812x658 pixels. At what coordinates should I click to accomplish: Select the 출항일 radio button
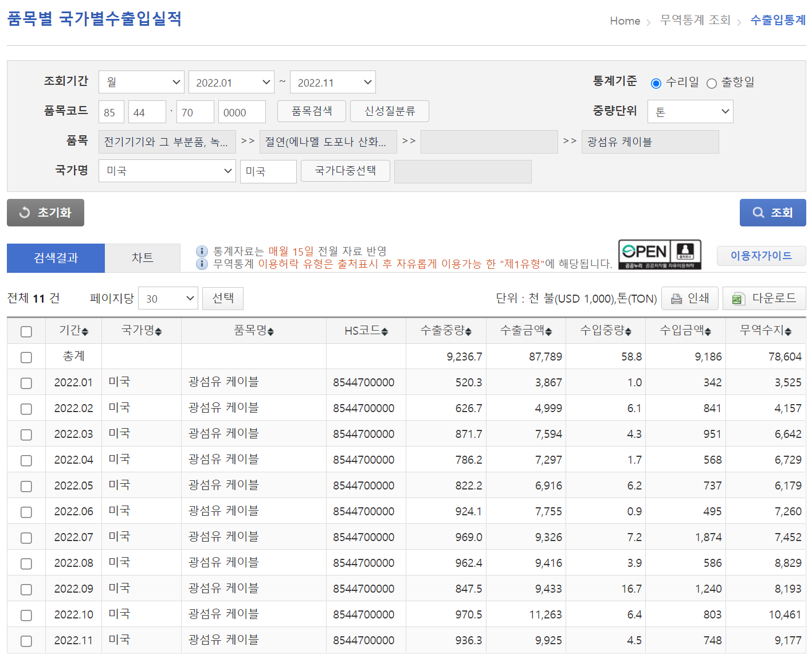tap(712, 83)
